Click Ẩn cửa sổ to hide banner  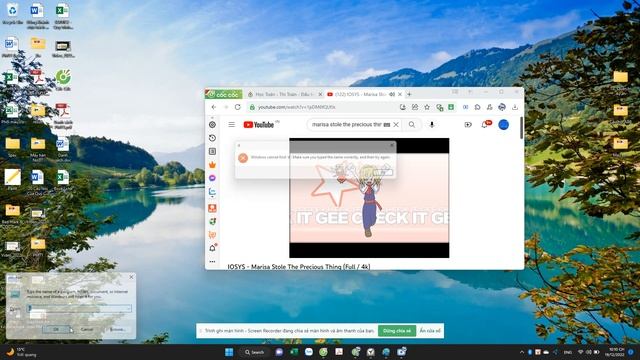pos(430,331)
